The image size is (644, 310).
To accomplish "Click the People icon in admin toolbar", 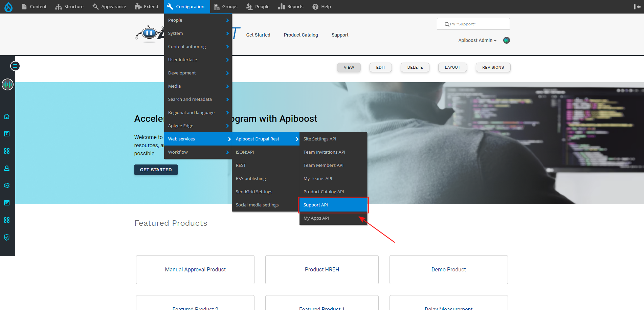I will coord(249,7).
